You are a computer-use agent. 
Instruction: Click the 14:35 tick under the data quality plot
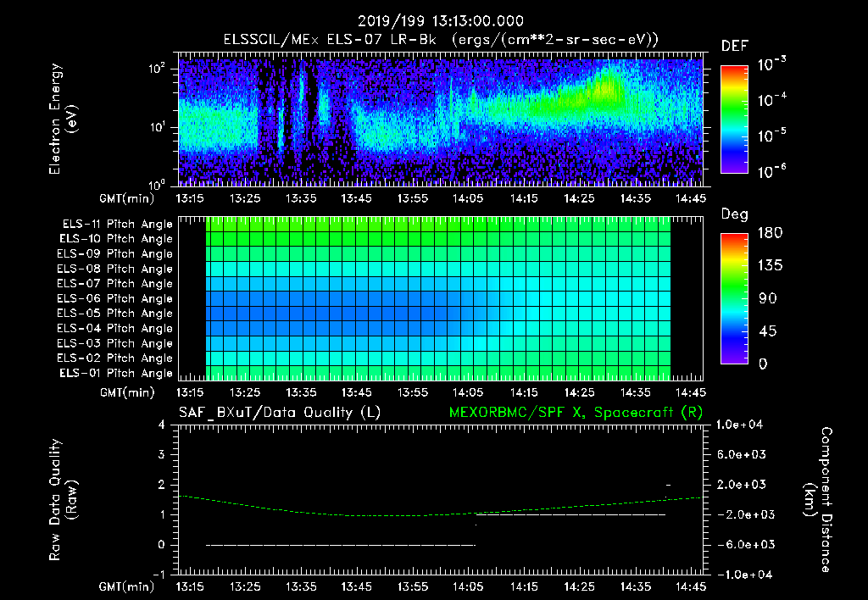[x=636, y=586]
